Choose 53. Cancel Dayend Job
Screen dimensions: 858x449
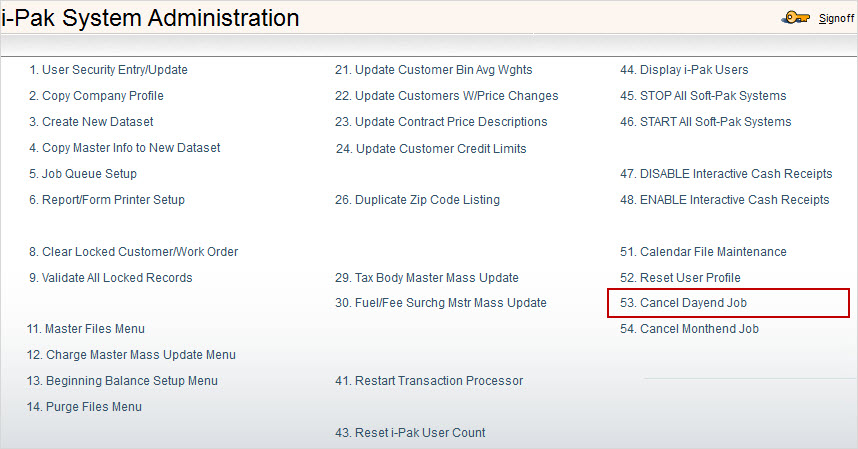(x=683, y=303)
